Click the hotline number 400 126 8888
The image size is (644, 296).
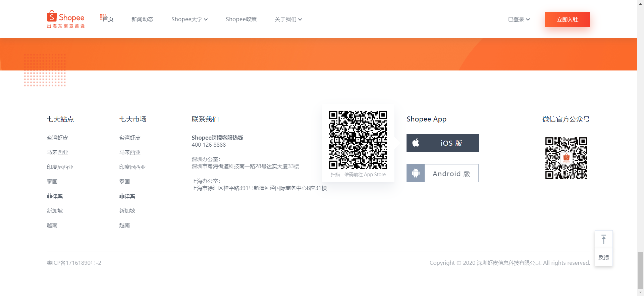coord(209,145)
